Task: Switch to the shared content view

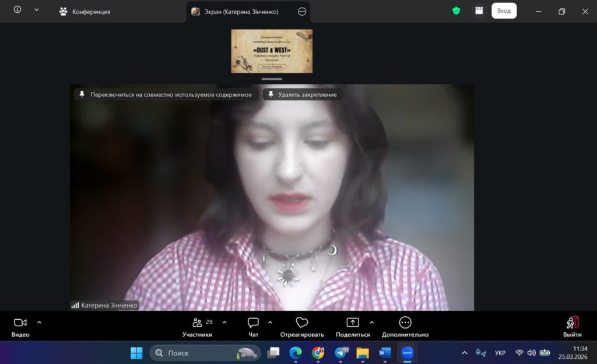Action: click(166, 94)
